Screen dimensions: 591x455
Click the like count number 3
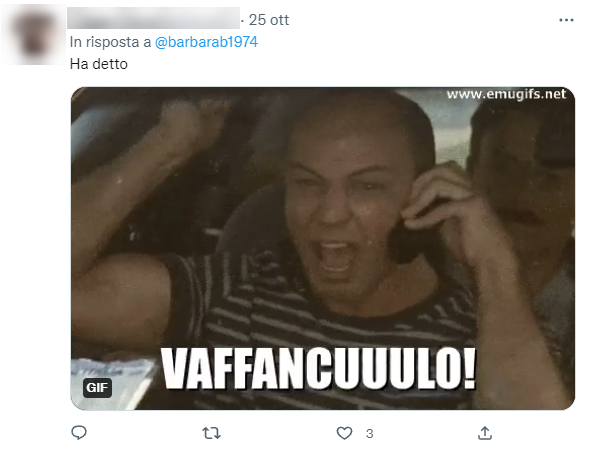(x=369, y=434)
